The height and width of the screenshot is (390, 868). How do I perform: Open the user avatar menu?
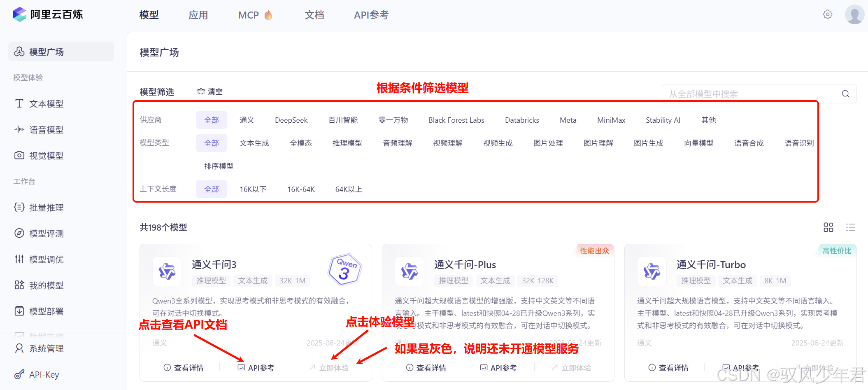854,14
